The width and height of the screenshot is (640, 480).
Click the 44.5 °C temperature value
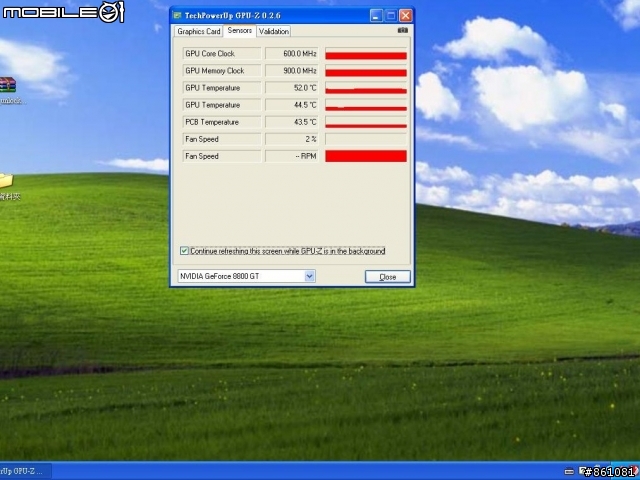[x=291, y=105]
